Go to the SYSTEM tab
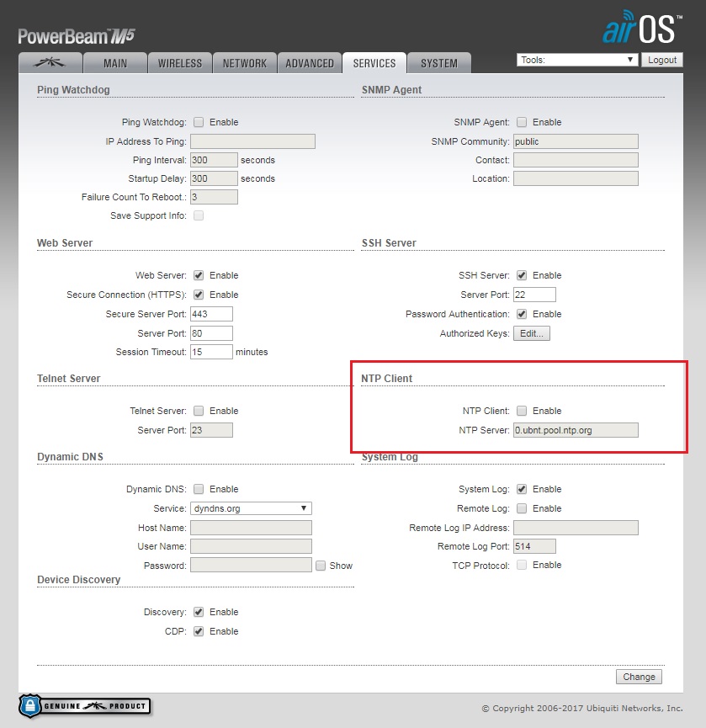 tap(439, 63)
